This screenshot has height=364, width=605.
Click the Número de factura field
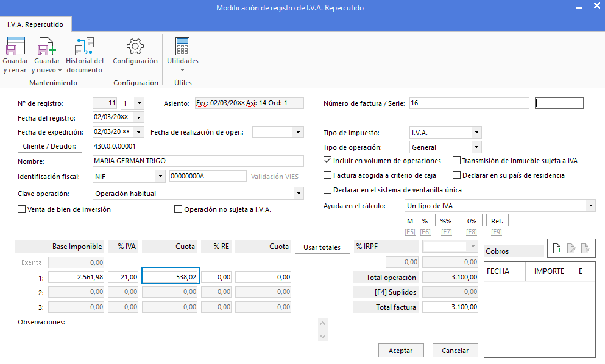tap(469, 103)
